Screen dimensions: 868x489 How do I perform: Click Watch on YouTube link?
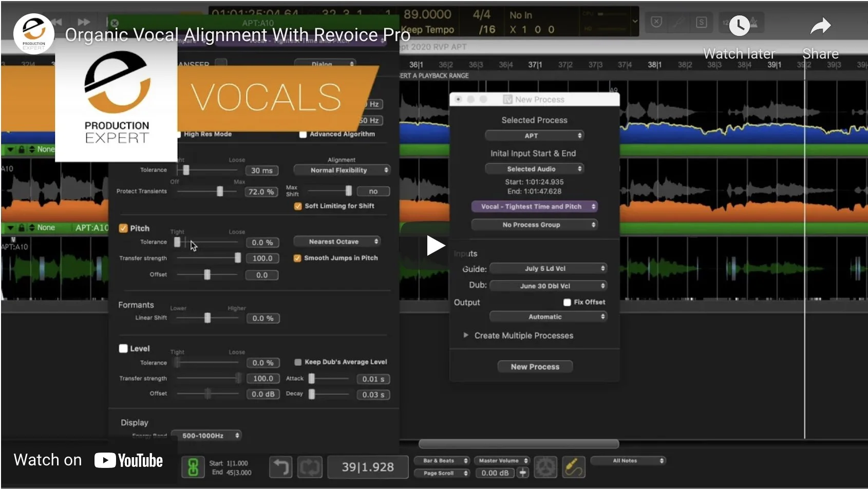point(88,460)
